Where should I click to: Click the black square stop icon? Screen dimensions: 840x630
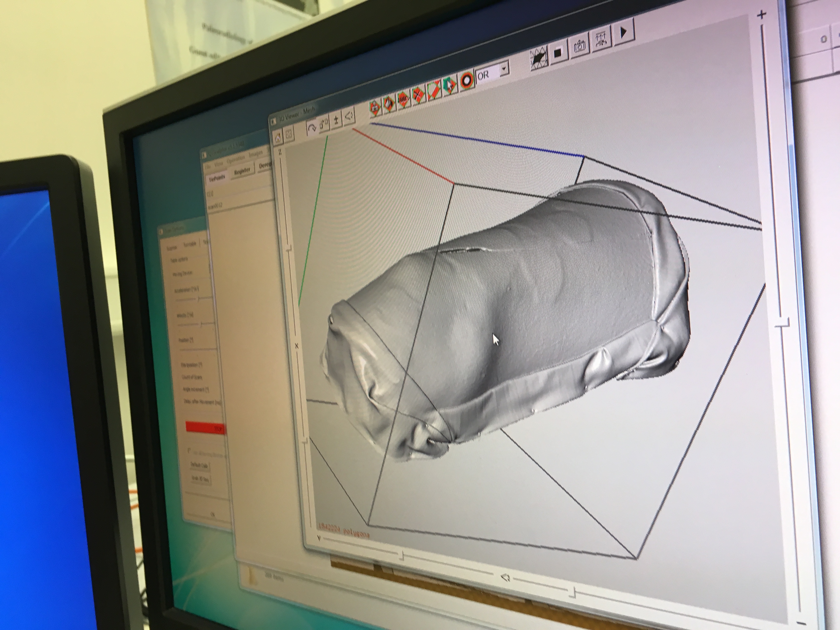pos(558,53)
